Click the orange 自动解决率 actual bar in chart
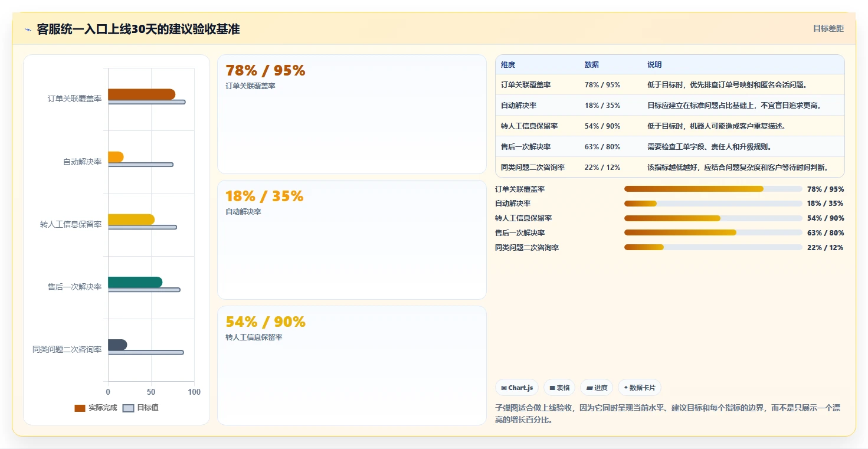Screen dimensions: 868x449 point(116,157)
